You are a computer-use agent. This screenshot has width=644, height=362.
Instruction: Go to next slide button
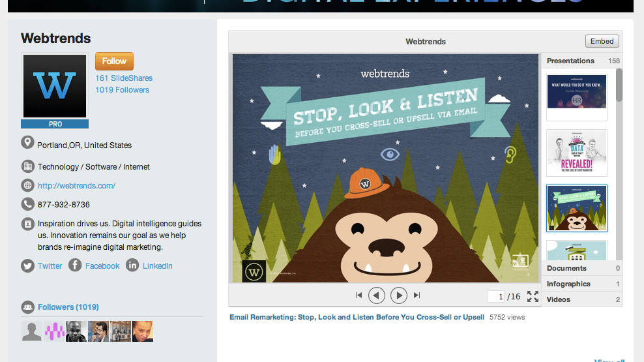[399, 295]
